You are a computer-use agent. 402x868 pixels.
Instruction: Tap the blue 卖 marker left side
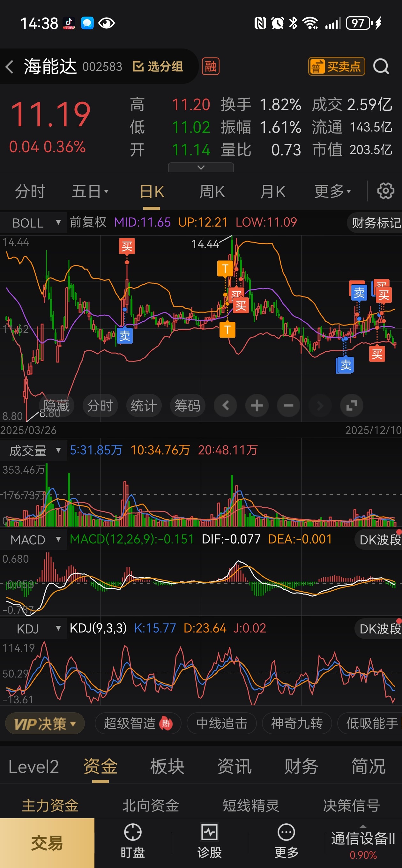pos(125,336)
